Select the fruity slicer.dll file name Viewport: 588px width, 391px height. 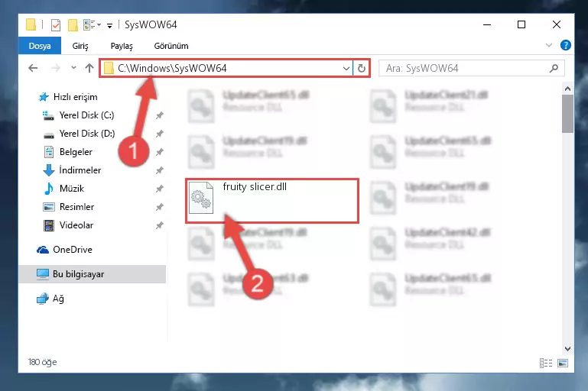pos(255,187)
